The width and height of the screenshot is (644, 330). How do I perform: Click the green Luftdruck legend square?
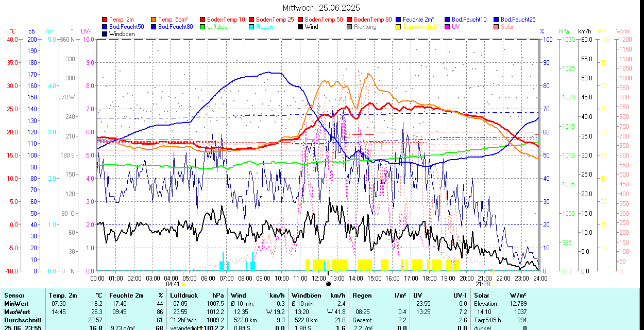click(203, 27)
